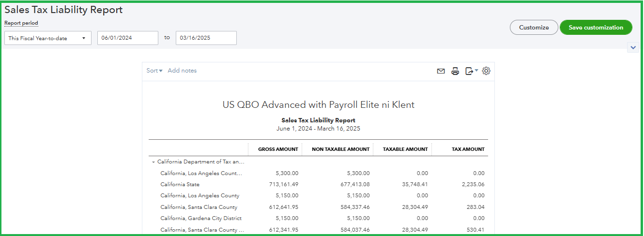Select the California, Santa Clara County row label
The width and height of the screenshot is (644, 236).
(199, 207)
